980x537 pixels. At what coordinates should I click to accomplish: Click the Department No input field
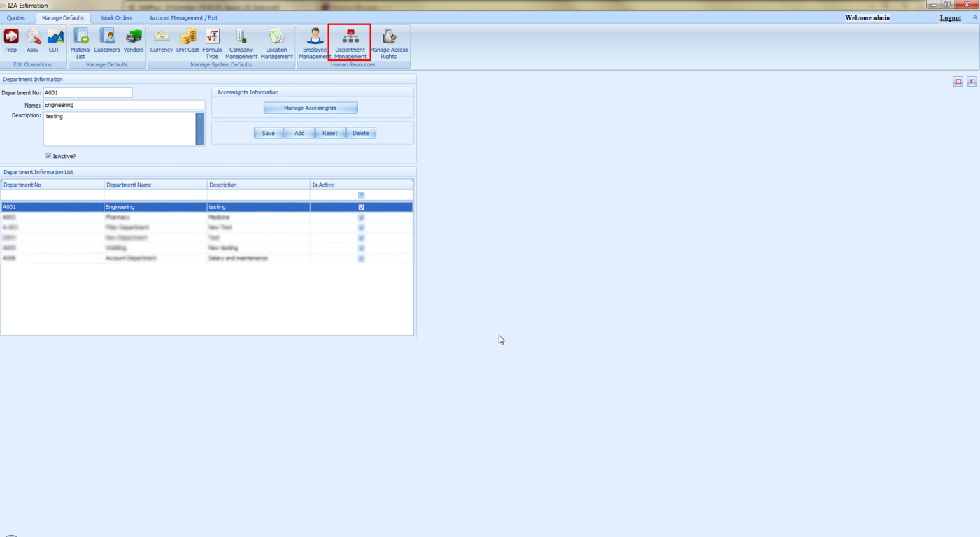pos(87,93)
